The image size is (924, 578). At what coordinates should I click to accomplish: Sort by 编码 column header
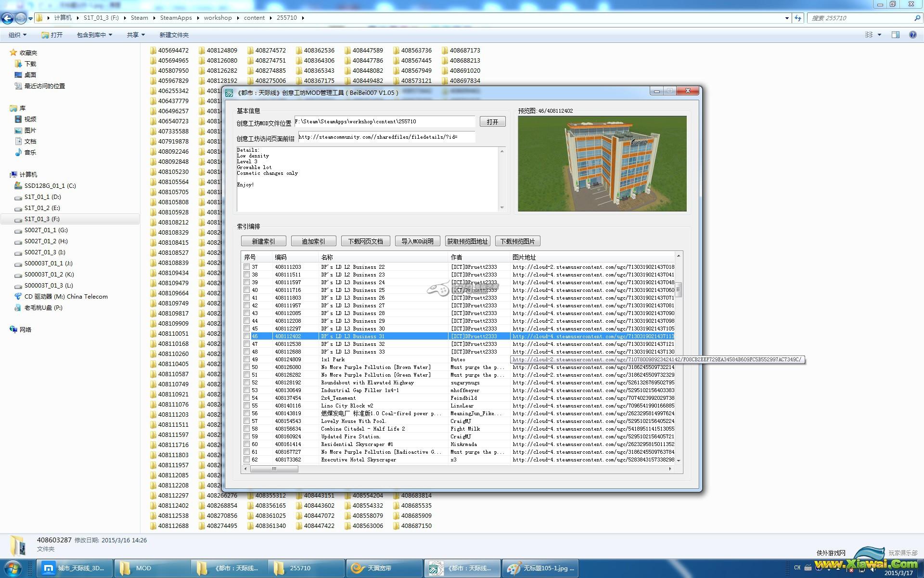coord(295,257)
